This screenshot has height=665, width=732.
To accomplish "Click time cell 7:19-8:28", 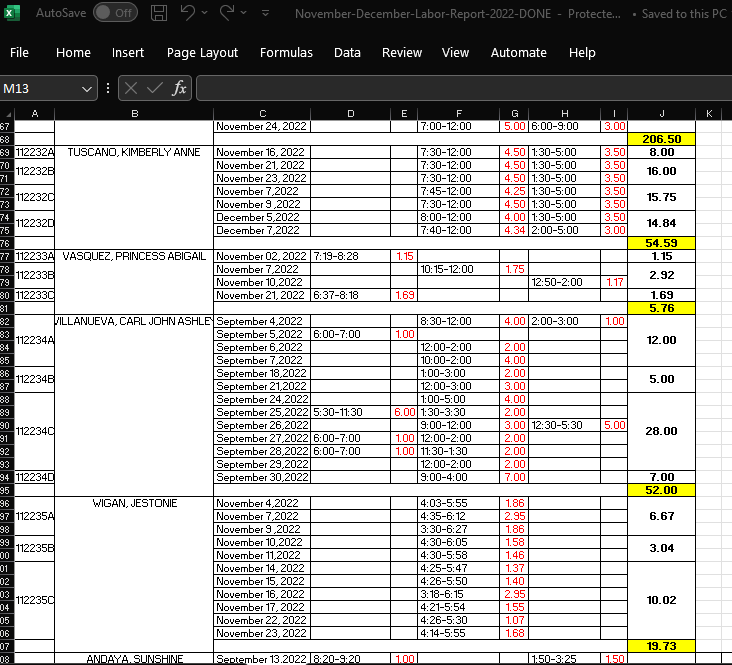I will coord(351,256).
